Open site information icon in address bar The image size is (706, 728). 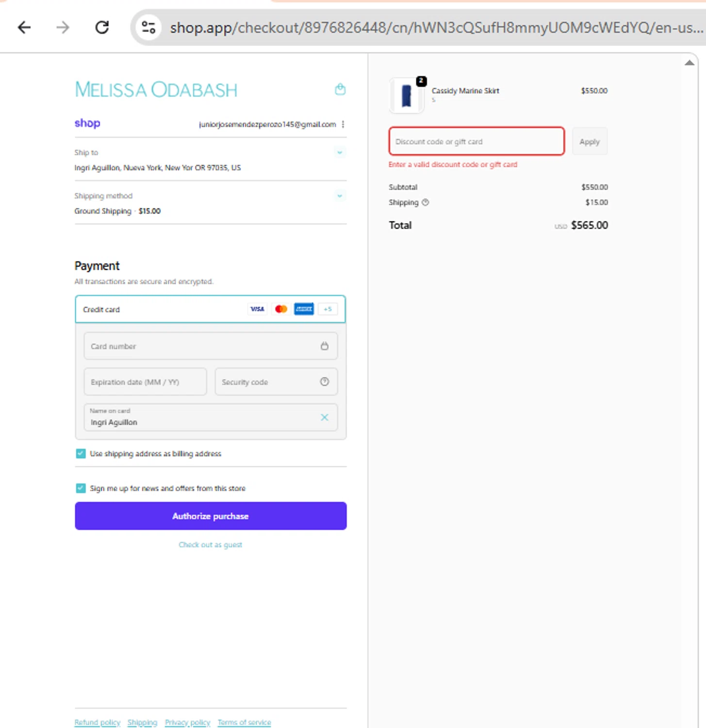tap(148, 27)
